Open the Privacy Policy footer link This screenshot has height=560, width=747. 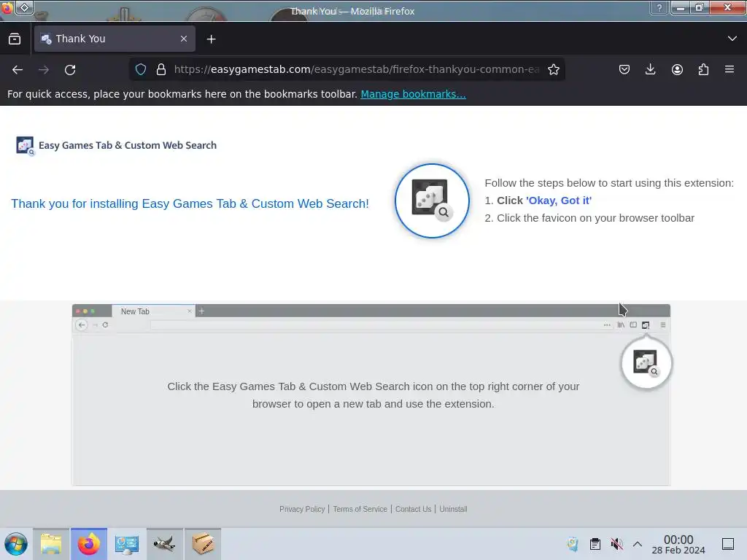pyautogui.click(x=302, y=509)
